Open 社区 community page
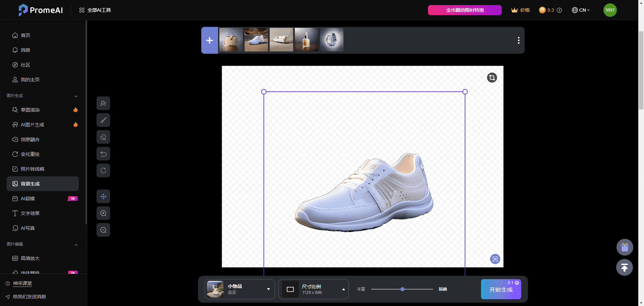 click(43, 65)
